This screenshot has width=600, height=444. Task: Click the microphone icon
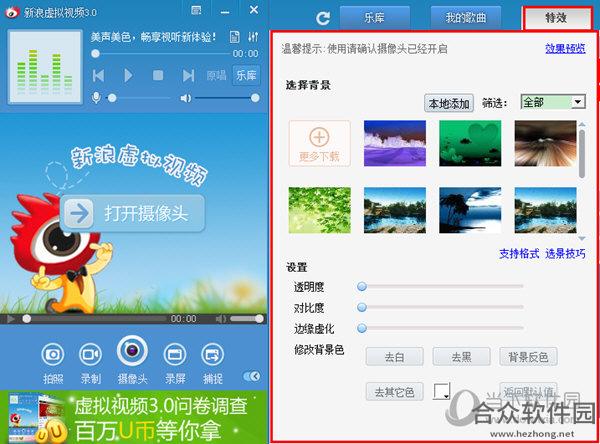[96, 98]
